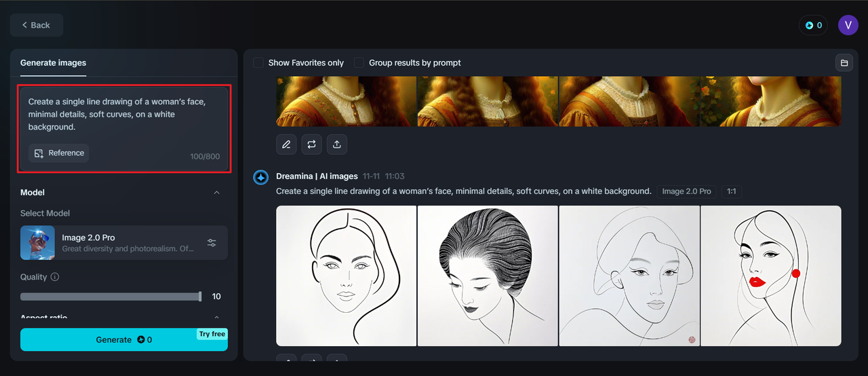The height and width of the screenshot is (376, 868).
Task: Switch to the Generate images tab
Action: click(53, 62)
